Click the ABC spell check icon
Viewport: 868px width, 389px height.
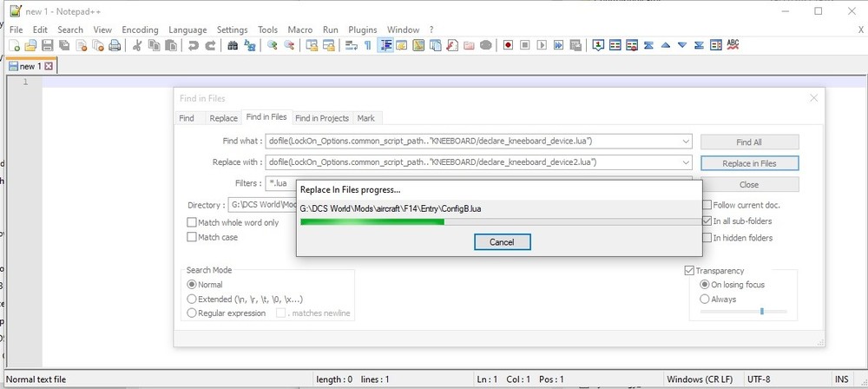[733, 45]
